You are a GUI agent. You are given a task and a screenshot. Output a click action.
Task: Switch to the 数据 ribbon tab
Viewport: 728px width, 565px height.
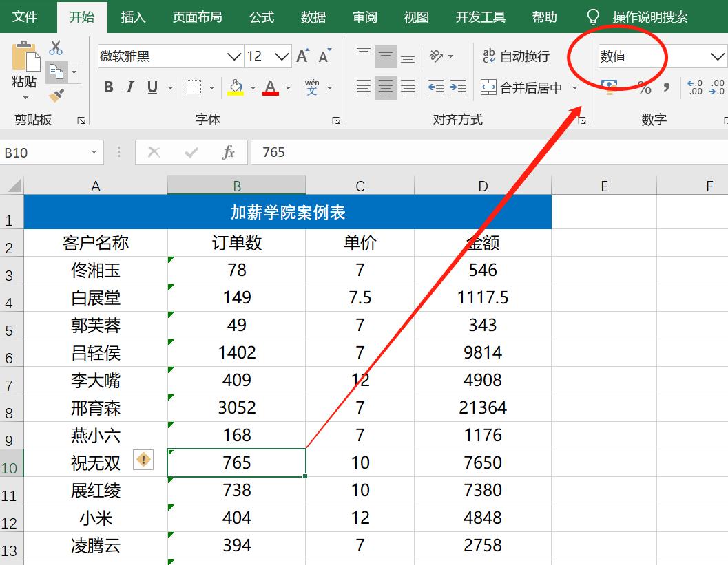(313, 17)
